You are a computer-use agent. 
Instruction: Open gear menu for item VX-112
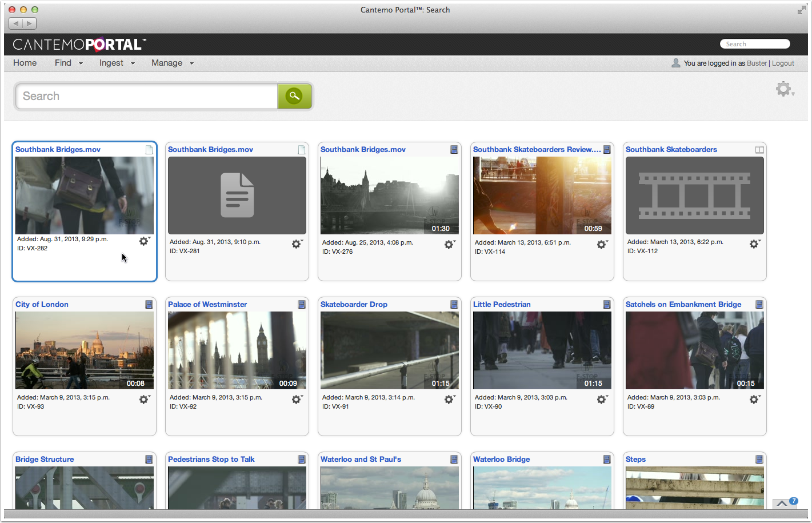tap(754, 243)
